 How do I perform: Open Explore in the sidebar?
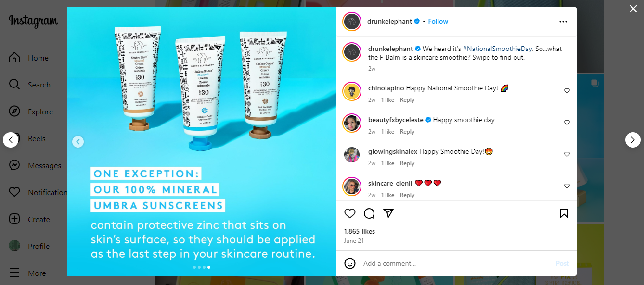[31, 112]
